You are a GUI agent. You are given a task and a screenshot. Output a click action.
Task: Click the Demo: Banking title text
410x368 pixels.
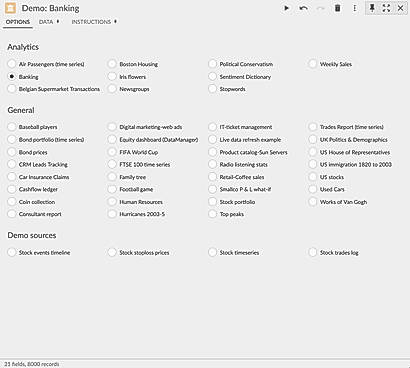click(50, 8)
